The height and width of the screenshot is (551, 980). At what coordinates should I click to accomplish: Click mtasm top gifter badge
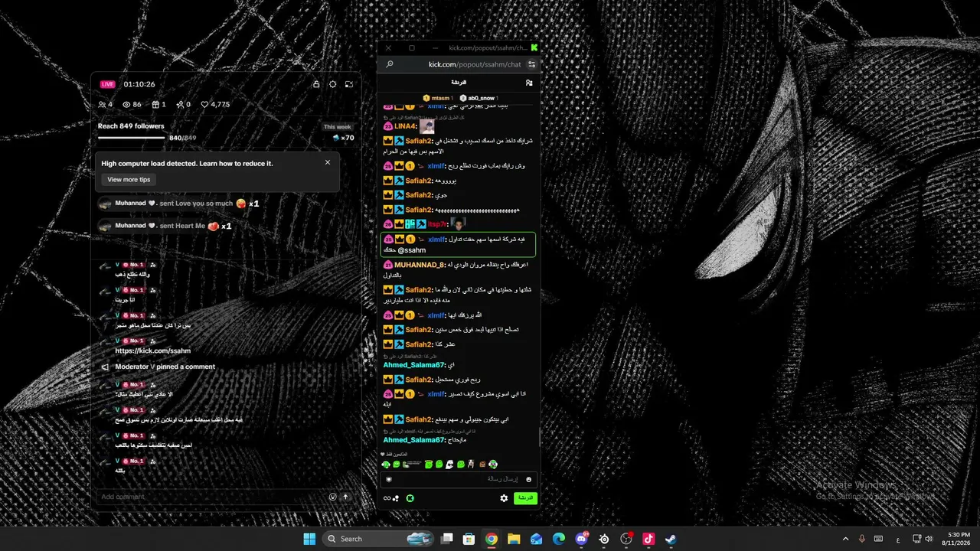438,98
